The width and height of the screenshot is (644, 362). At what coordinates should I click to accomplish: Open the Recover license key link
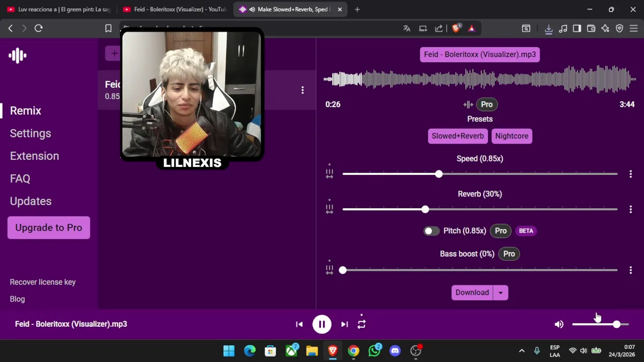coord(43,282)
